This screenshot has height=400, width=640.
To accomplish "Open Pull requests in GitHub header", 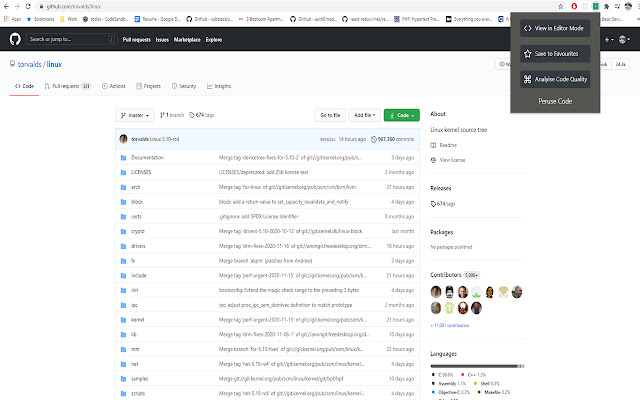I will coord(136,40).
